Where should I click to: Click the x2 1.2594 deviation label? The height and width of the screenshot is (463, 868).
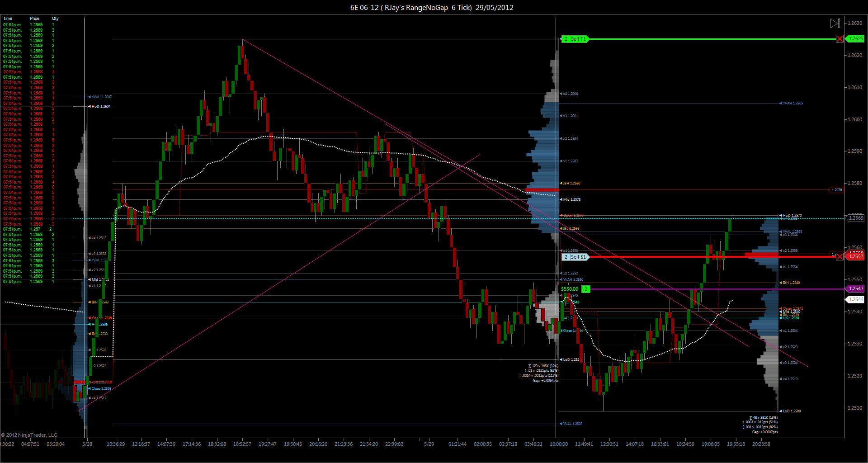pyautogui.click(x=569, y=139)
